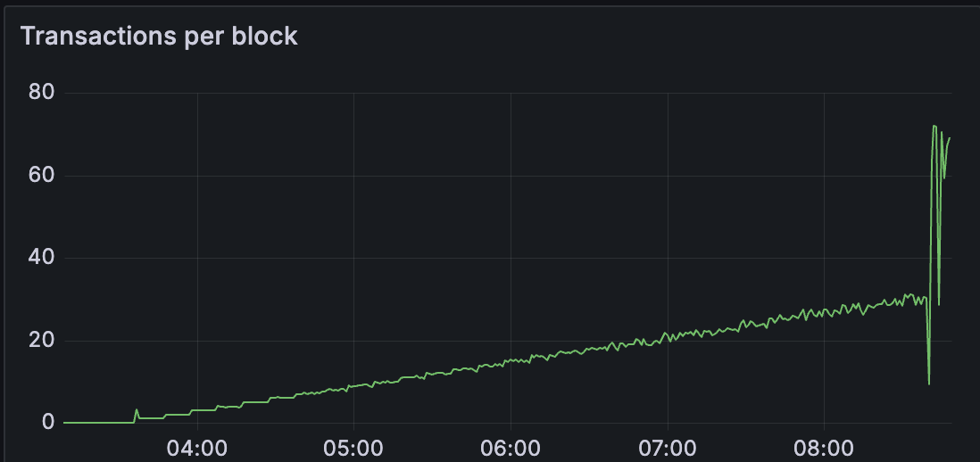Image resolution: width=980 pixels, height=462 pixels.
Task: Click the right end of the green line
Action: tap(951, 138)
